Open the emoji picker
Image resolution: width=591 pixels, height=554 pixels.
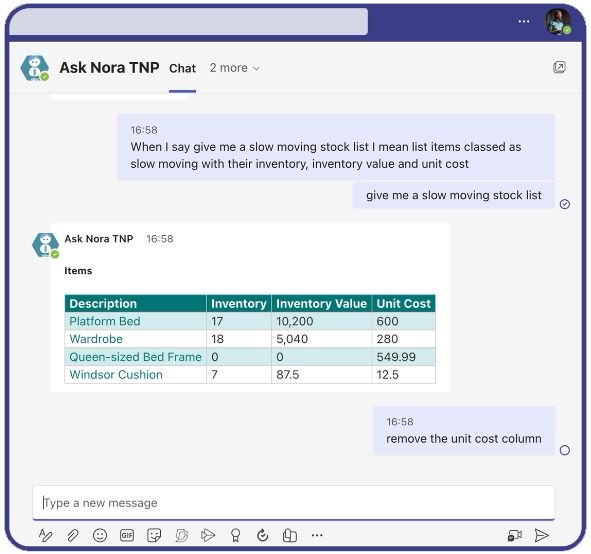[100, 535]
